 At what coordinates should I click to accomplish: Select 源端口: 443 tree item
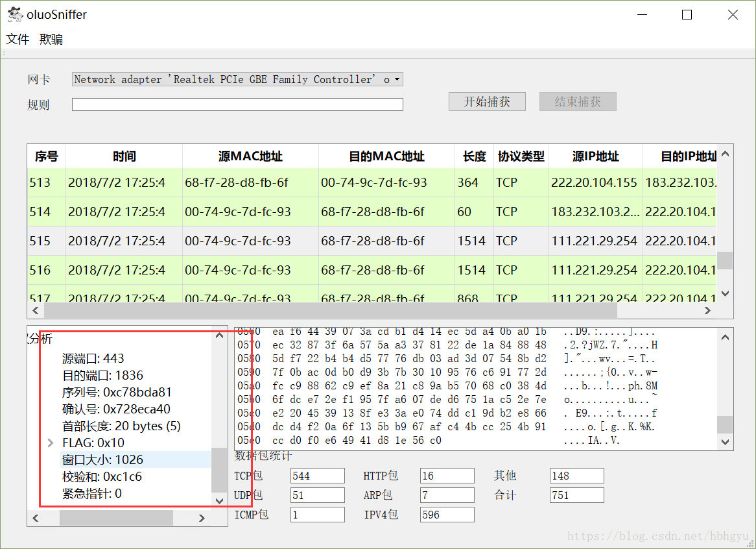click(93, 358)
